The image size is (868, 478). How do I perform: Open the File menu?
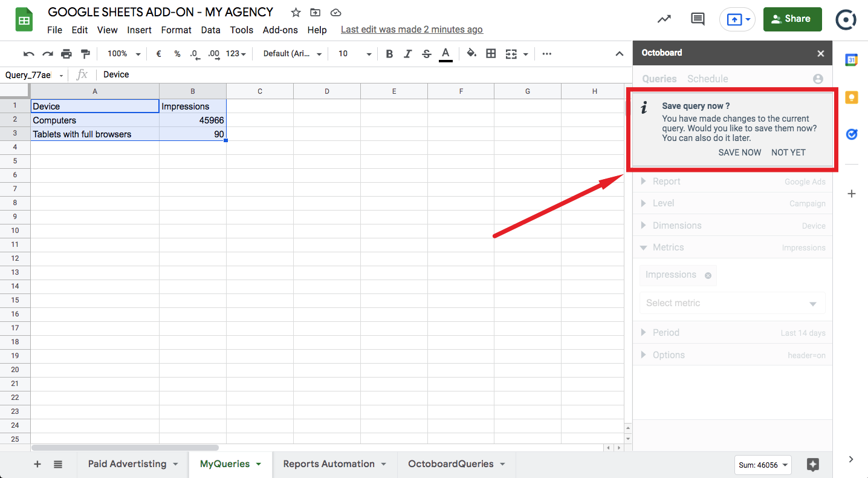pyautogui.click(x=54, y=30)
